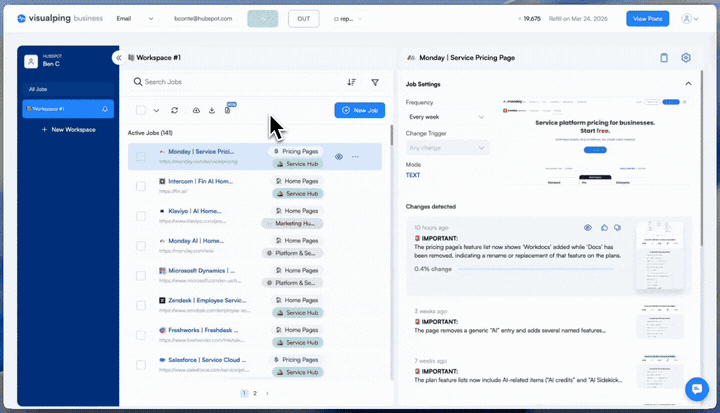Click the magnifier icon in the Search Jobs box

point(138,82)
